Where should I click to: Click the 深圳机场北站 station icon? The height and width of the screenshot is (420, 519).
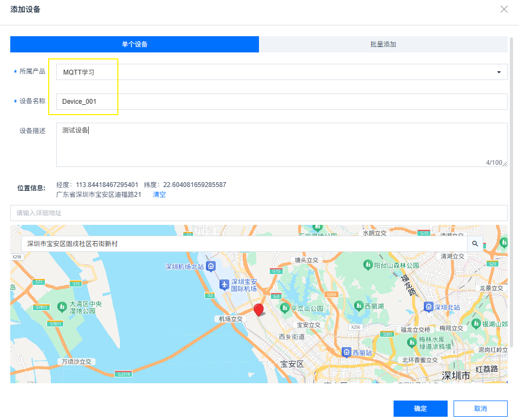[x=211, y=266]
